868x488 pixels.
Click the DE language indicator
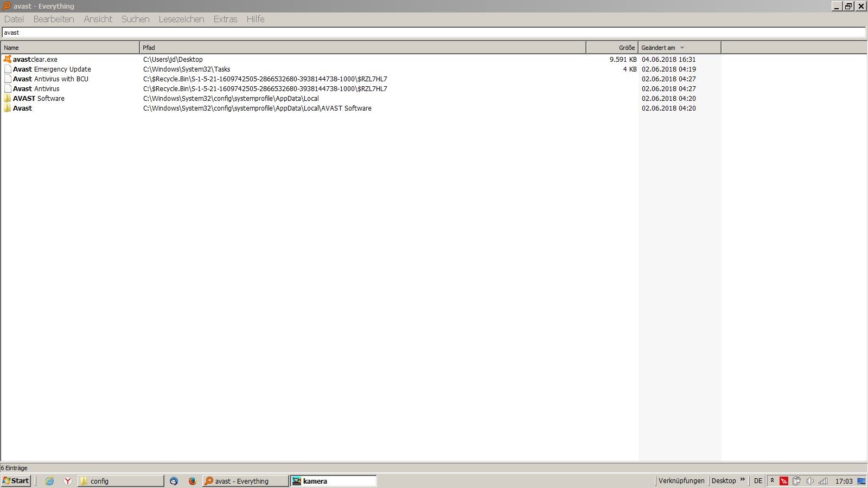[758, 481]
